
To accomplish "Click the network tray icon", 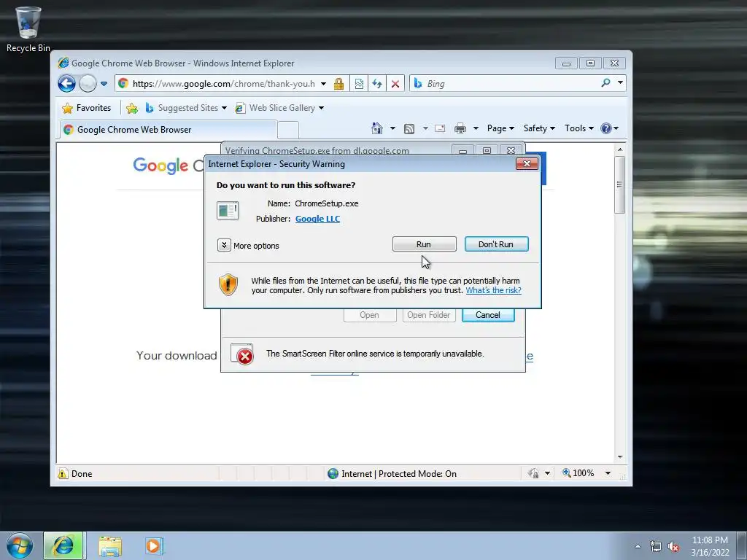I will [656, 547].
